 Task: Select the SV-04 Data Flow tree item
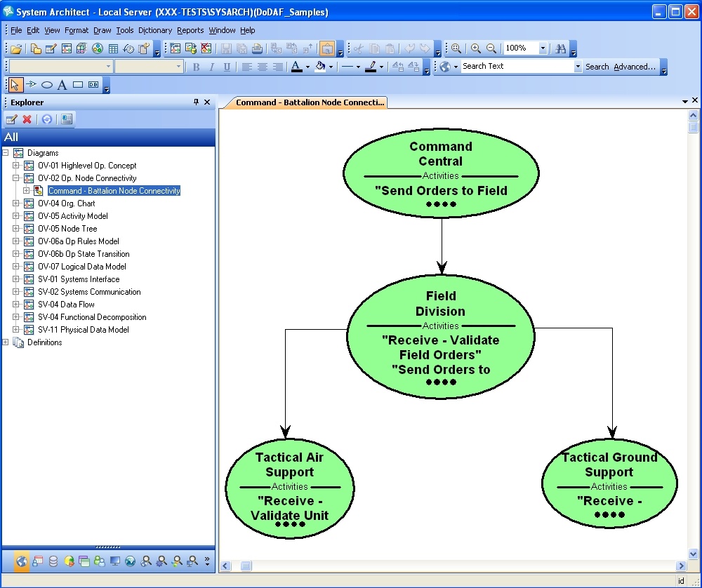pyautogui.click(x=66, y=305)
